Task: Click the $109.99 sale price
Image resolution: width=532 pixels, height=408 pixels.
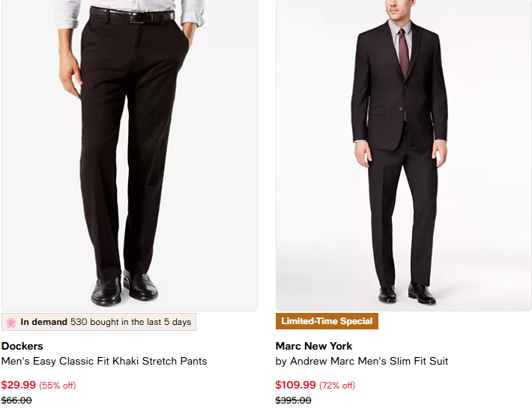Action: pyautogui.click(x=296, y=386)
